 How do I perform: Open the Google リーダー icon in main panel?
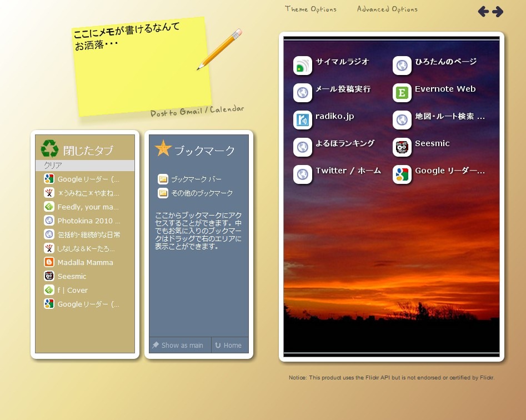click(402, 174)
